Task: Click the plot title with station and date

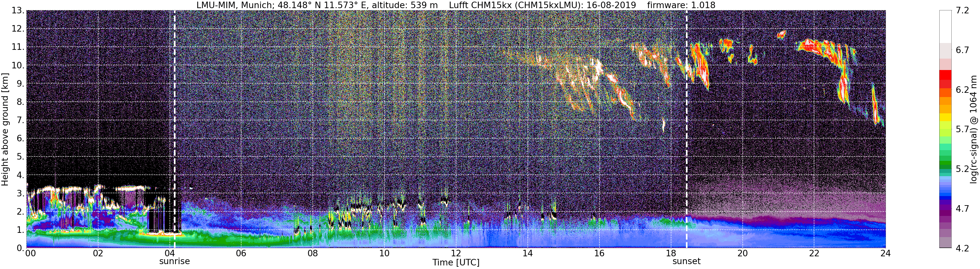Action: point(456,5)
